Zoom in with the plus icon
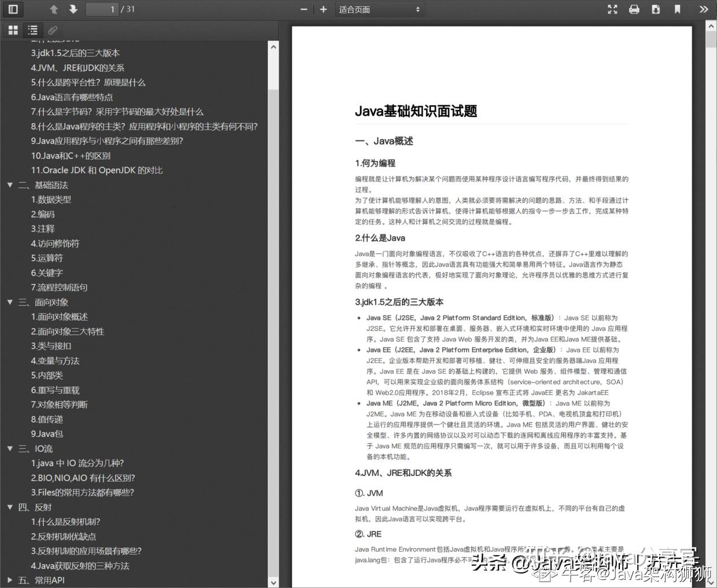 [x=323, y=9]
